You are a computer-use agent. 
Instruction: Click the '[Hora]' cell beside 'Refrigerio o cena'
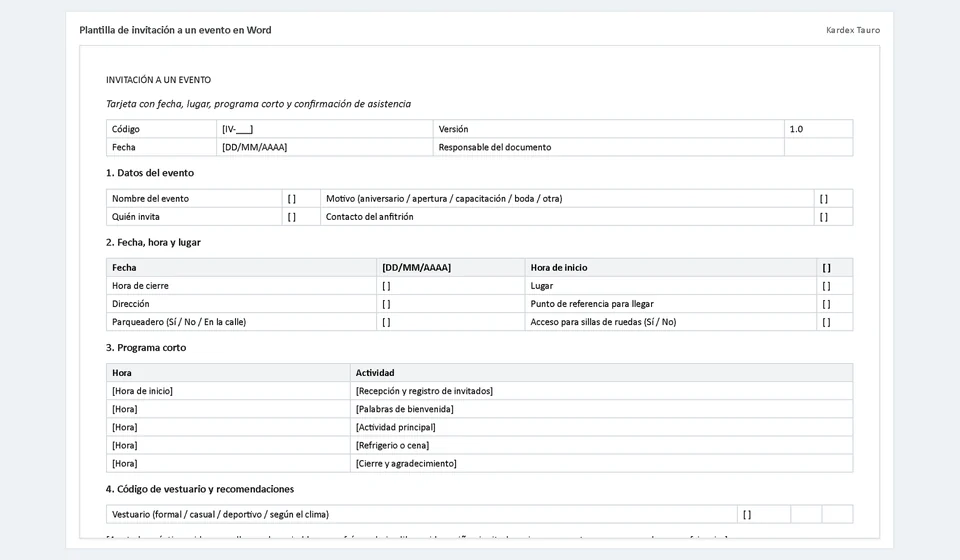(x=228, y=446)
